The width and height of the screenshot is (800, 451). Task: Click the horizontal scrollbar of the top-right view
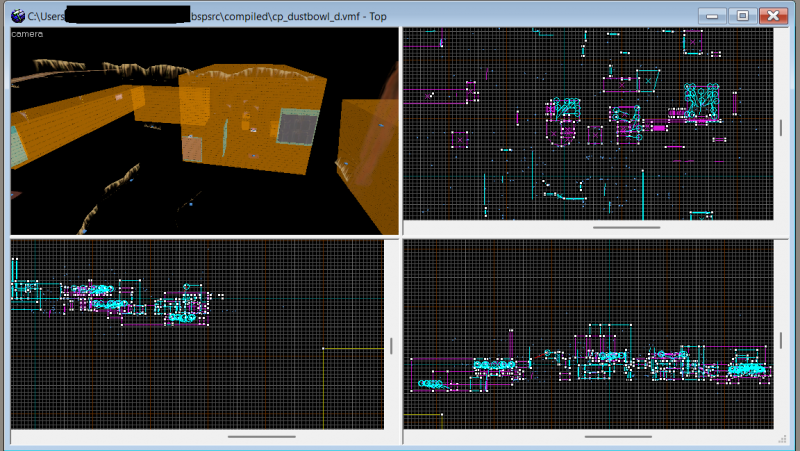pyautogui.click(x=627, y=228)
